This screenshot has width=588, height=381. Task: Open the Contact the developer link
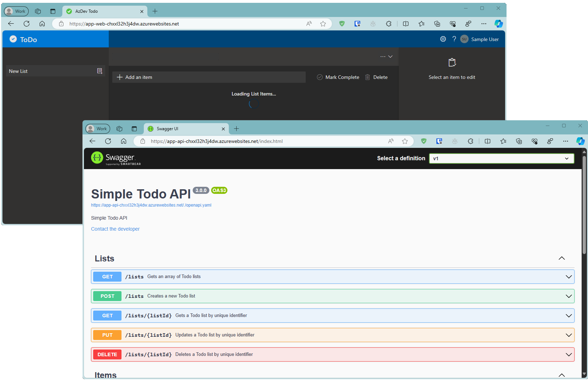click(115, 229)
